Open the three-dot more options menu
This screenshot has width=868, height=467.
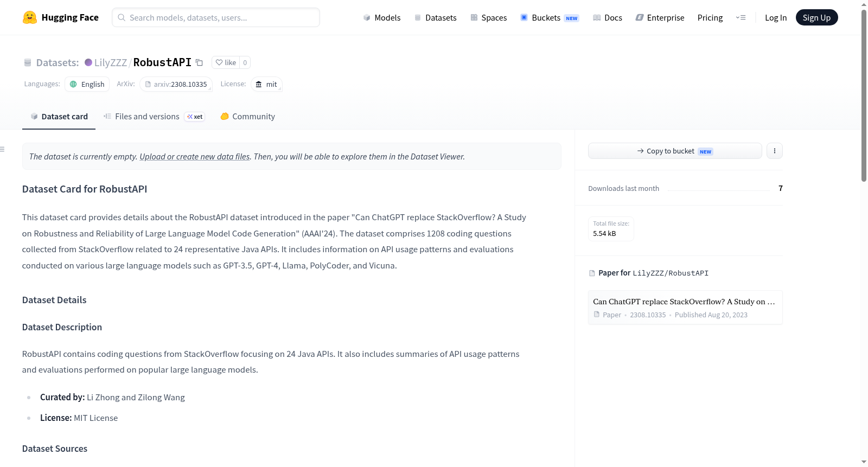pos(775,151)
